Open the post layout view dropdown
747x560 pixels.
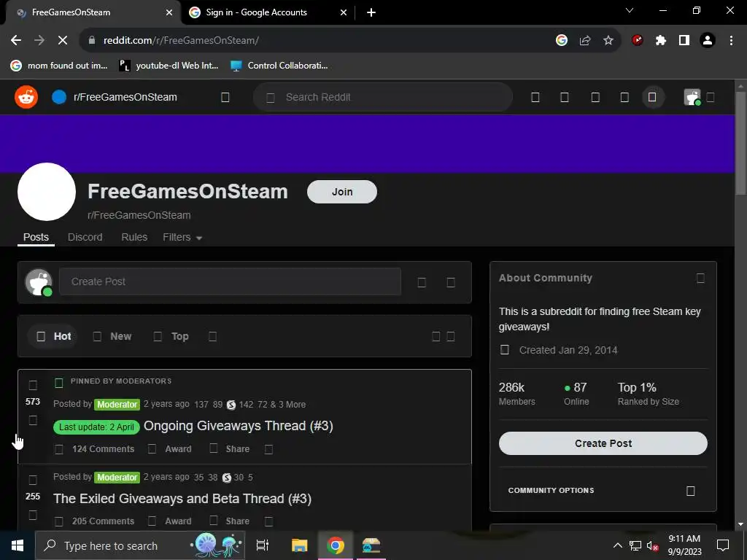443,337
